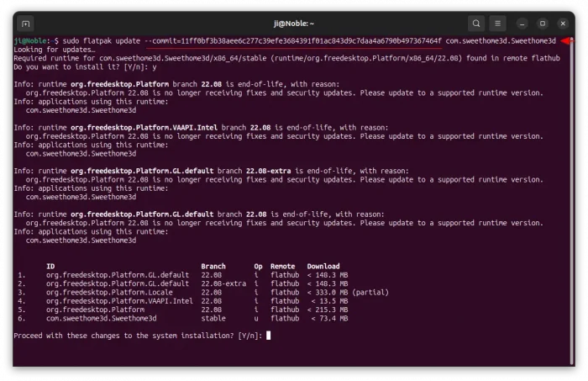Click the terminal cursor after [Y/n]:
This screenshot has width=588, height=381.
click(269, 336)
